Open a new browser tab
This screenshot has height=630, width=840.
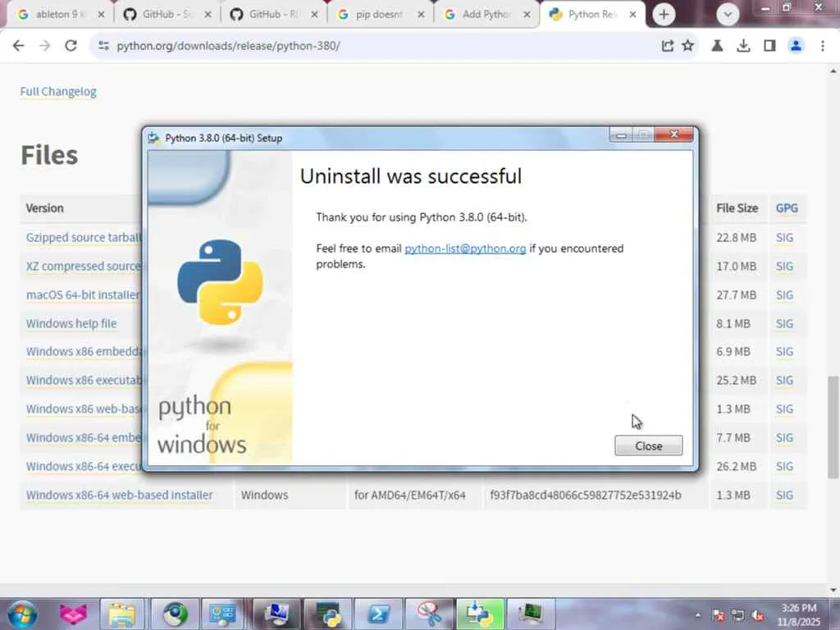[x=664, y=15]
